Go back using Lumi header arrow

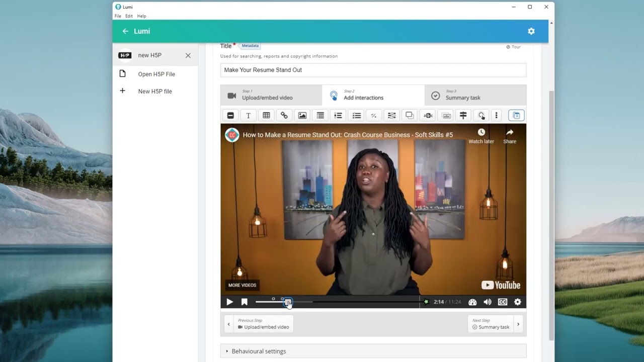pyautogui.click(x=125, y=31)
